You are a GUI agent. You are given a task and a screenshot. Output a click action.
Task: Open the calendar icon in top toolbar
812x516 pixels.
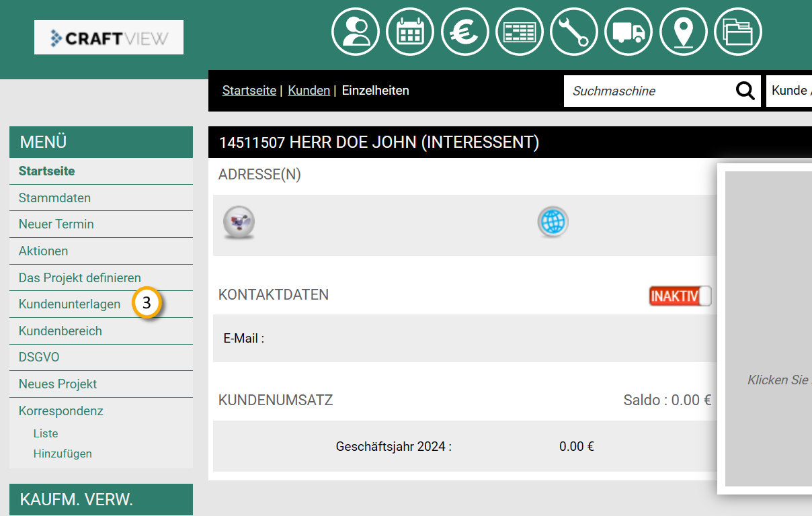pyautogui.click(x=410, y=32)
